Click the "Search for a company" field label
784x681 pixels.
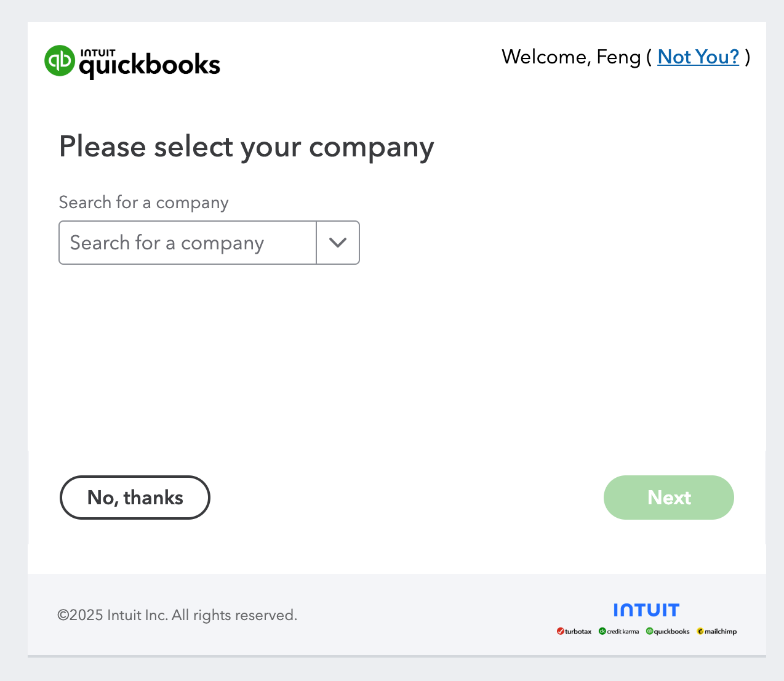click(x=143, y=203)
